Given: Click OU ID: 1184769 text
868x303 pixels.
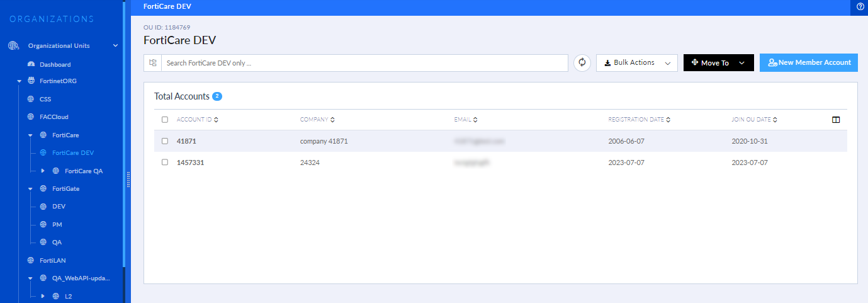Looking at the screenshot, I should click(167, 27).
